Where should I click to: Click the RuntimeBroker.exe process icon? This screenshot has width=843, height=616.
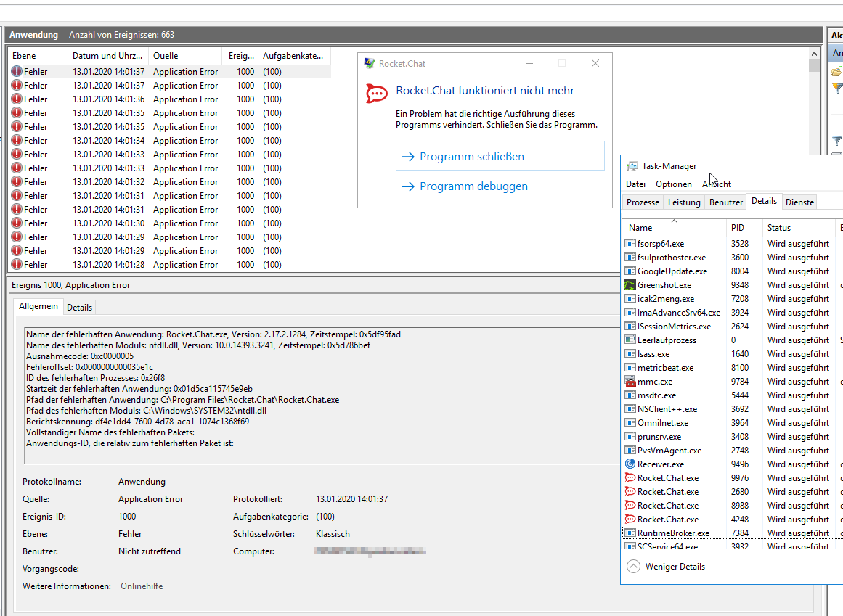click(630, 533)
